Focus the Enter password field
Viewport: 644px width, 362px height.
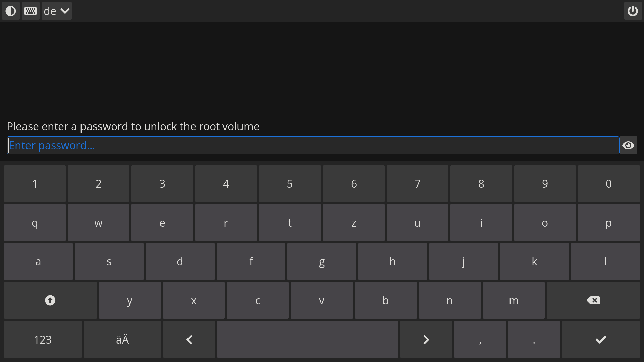pyautogui.click(x=313, y=145)
